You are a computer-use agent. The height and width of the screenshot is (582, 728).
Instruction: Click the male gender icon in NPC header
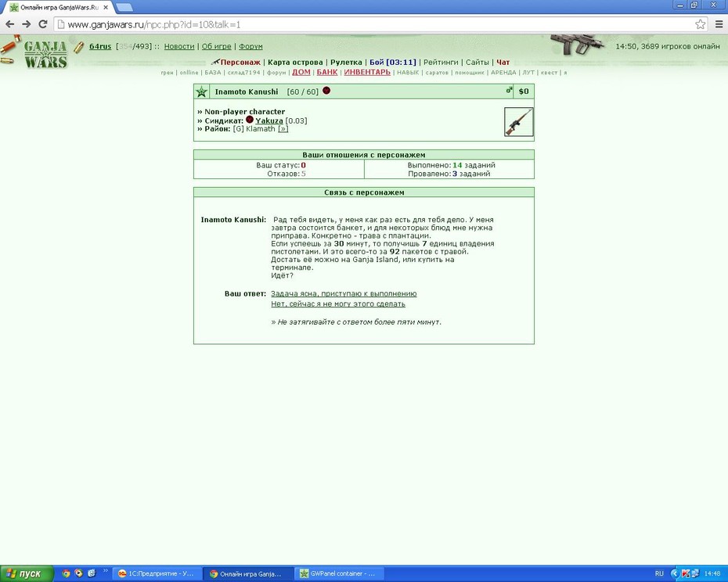tap(509, 91)
